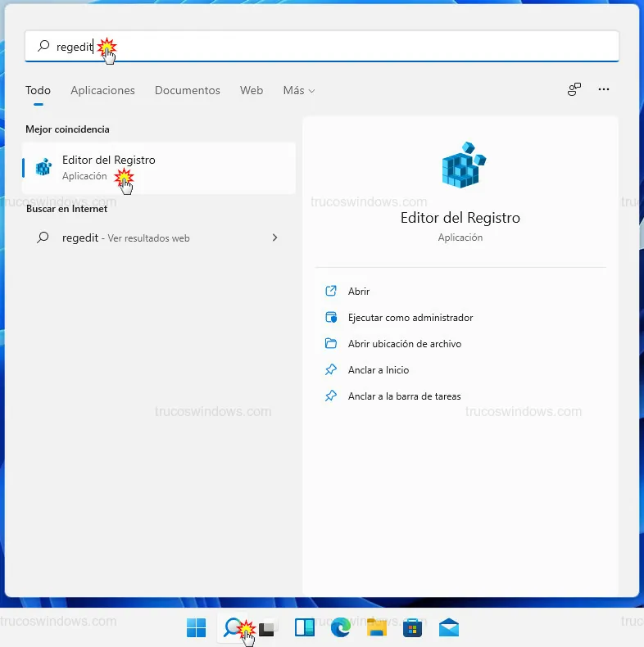Launch Microsoft Edge from the taskbar

340,627
